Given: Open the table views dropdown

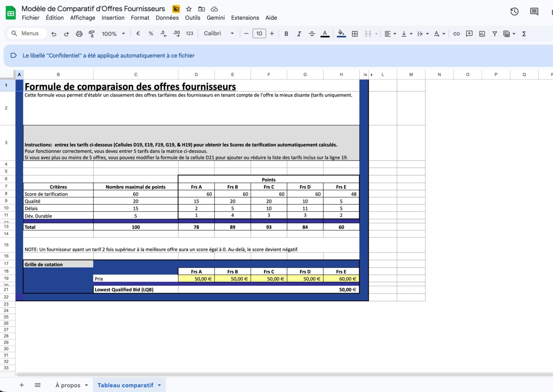Looking at the screenshot, I should coord(509,34).
